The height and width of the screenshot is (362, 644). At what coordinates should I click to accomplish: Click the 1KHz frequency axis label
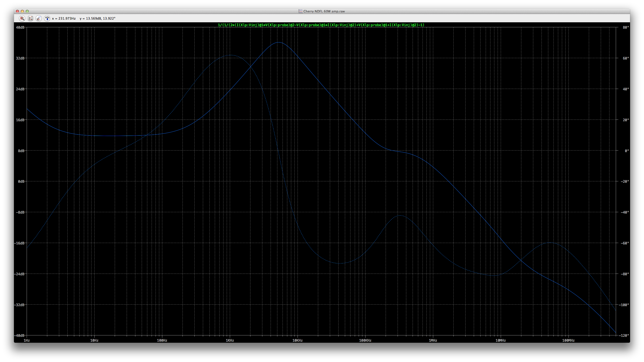(230, 340)
